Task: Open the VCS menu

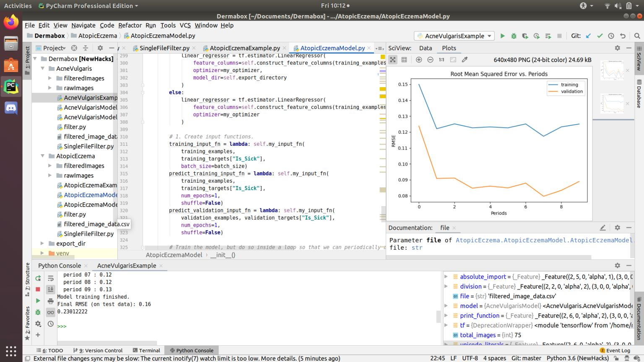Action: [185, 25]
